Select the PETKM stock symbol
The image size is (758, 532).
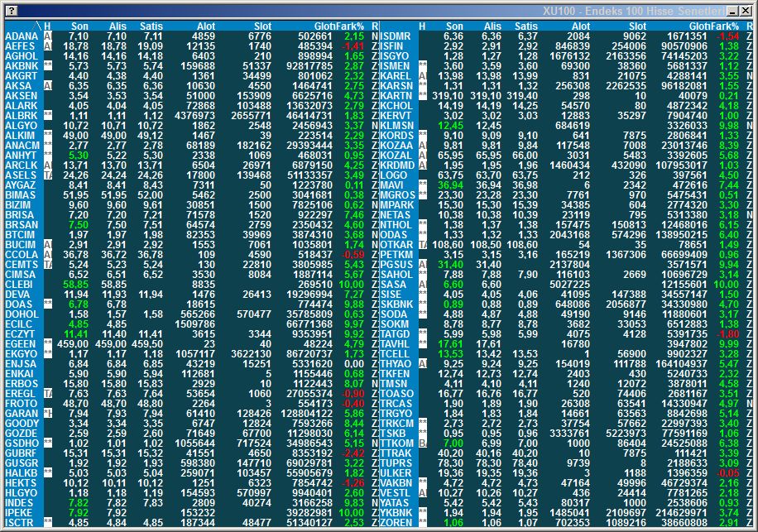396,255
